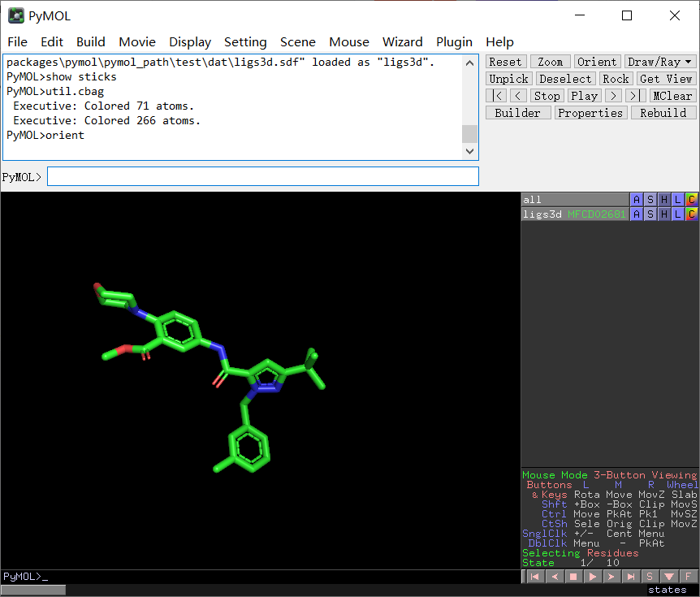Click the Play button in top panel
This screenshot has height=597, width=700.
585,96
